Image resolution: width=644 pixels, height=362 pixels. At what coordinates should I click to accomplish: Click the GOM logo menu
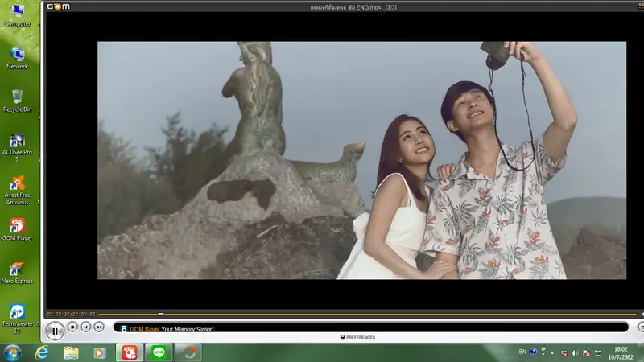[58, 6]
